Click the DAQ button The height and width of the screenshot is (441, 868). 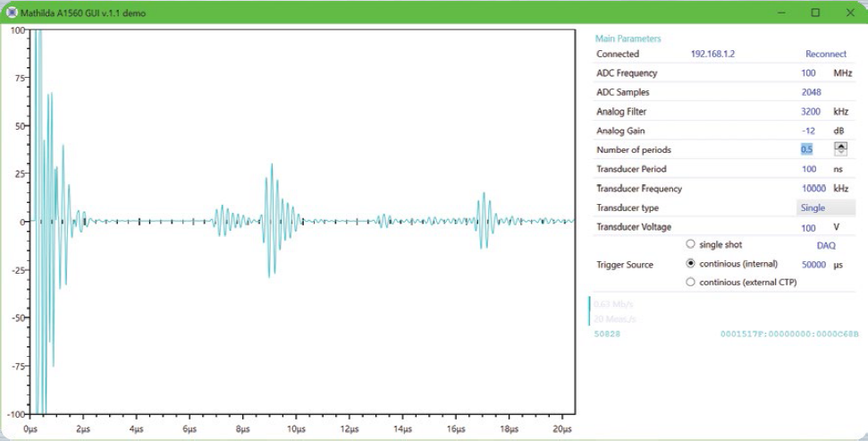click(x=826, y=245)
